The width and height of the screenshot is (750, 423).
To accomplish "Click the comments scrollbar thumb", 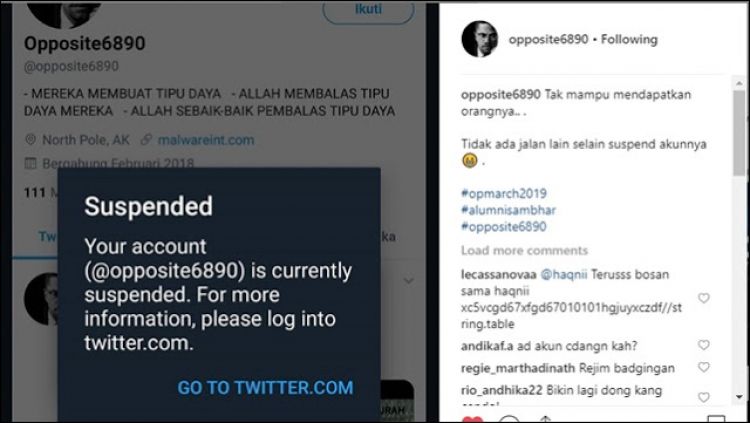I will tap(739, 132).
